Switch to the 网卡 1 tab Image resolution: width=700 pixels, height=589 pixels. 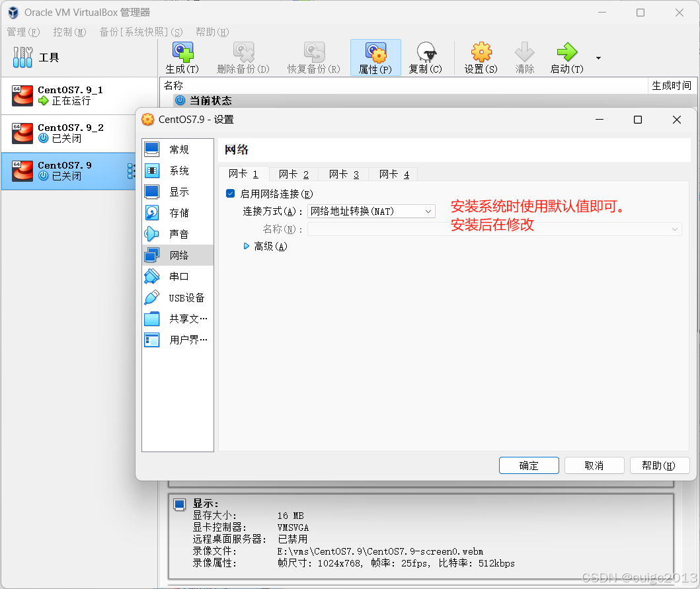(244, 174)
